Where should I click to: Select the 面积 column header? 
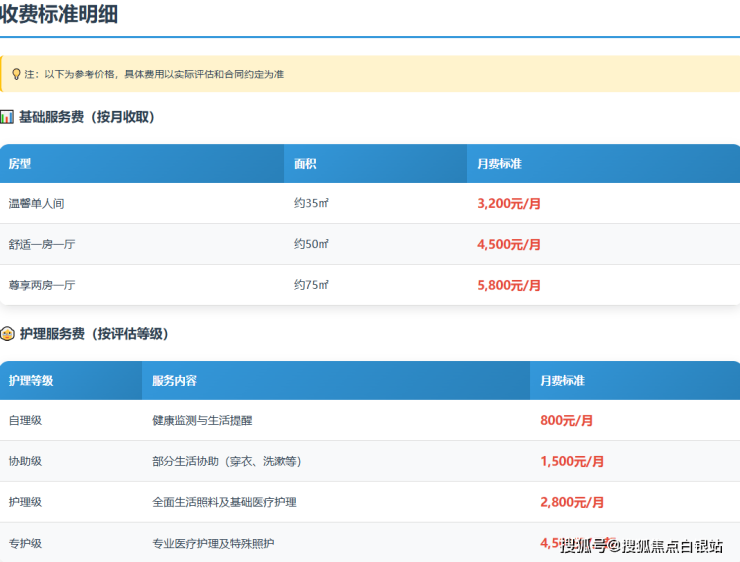coord(305,164)
